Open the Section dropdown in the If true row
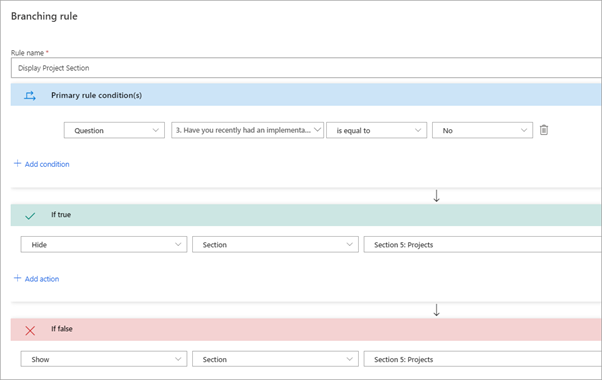 tap(275, 245)
